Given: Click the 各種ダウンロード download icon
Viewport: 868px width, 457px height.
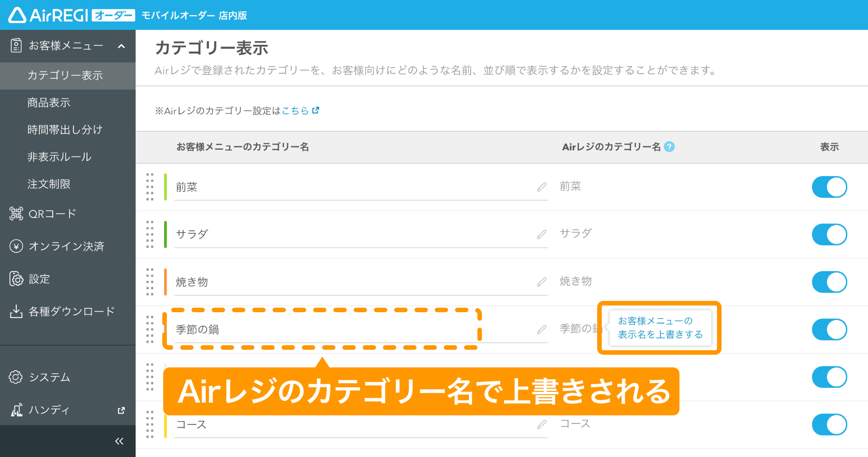Looking at the screenshot, I should point(16,311).
